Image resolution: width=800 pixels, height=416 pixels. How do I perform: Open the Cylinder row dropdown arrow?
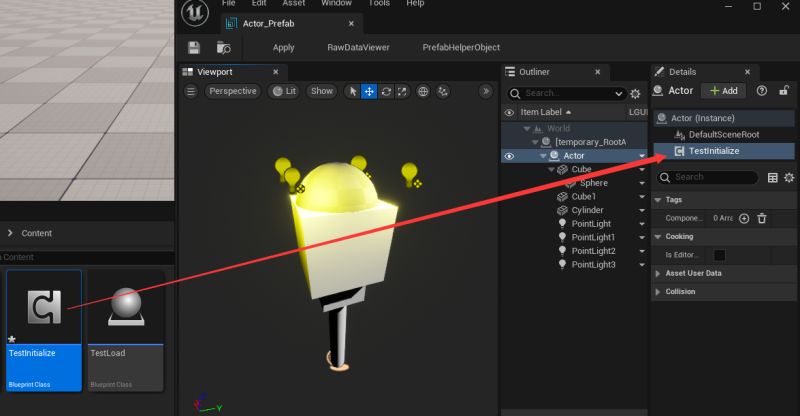(642, 210)
